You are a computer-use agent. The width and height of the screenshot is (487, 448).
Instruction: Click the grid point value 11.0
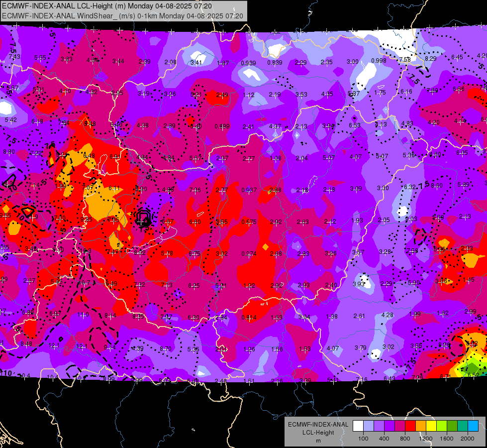83,314
